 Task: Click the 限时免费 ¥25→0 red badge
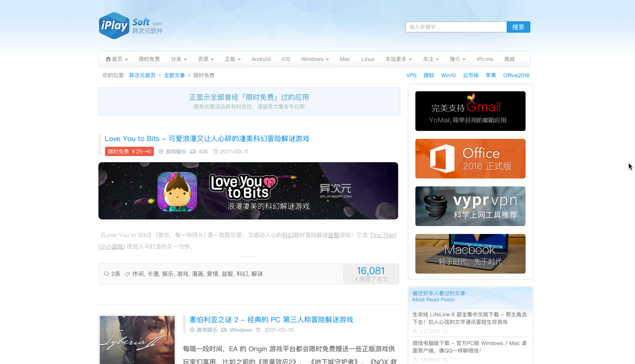pyautogui.click(x=130, y=152)
